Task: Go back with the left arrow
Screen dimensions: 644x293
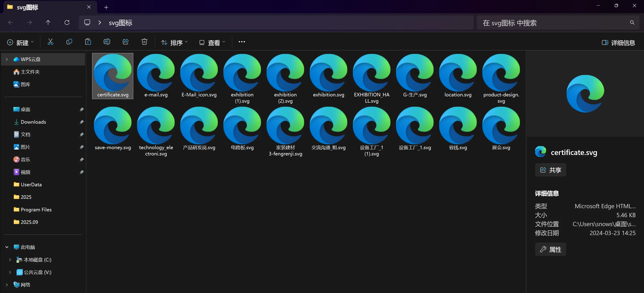Action: (11, 23)
